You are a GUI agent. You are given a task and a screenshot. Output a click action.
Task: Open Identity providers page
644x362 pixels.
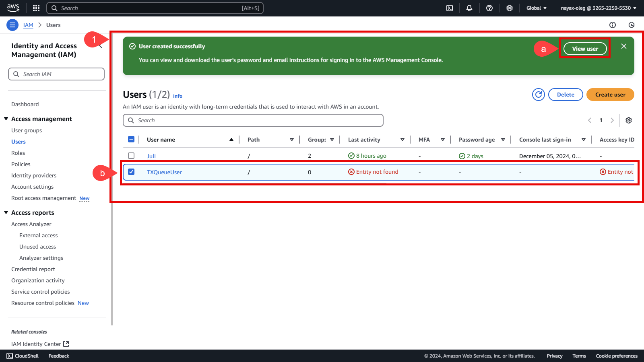(x=34, y=175)
